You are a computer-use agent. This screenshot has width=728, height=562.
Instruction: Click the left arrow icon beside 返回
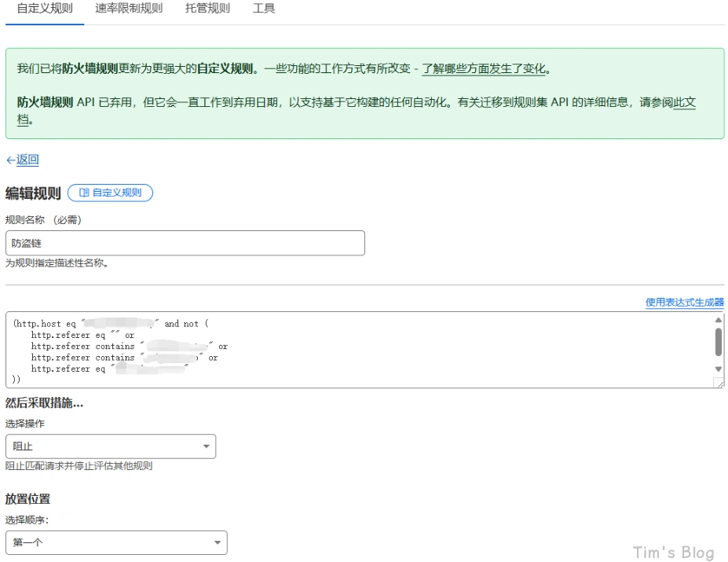point(10,160)
